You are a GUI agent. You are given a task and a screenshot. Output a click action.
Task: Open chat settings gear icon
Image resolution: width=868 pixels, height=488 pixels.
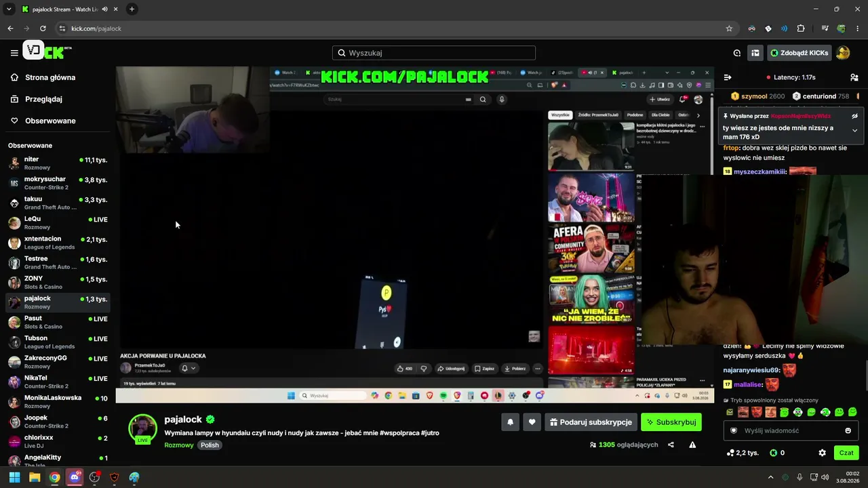(x=822, y=453)
